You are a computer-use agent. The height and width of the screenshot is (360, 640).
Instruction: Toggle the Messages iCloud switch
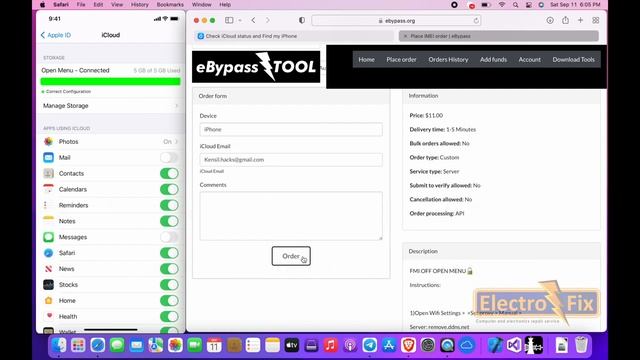coord(169,237)
